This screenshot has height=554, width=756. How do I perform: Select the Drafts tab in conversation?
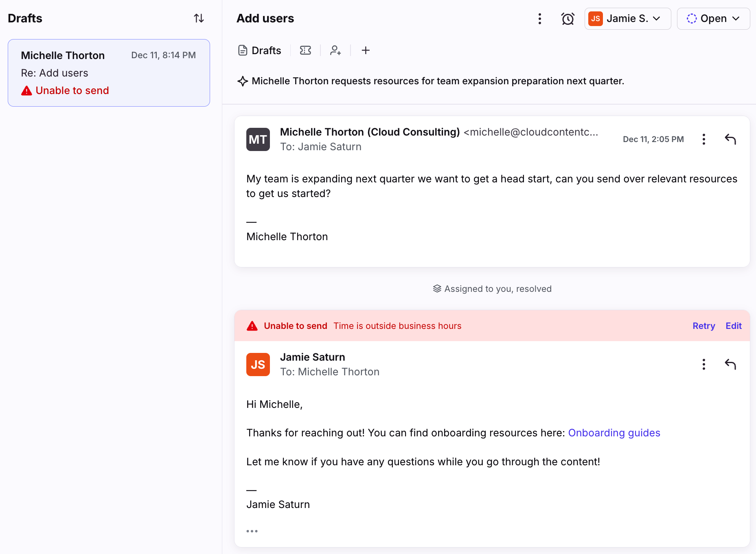click(260, 50)
